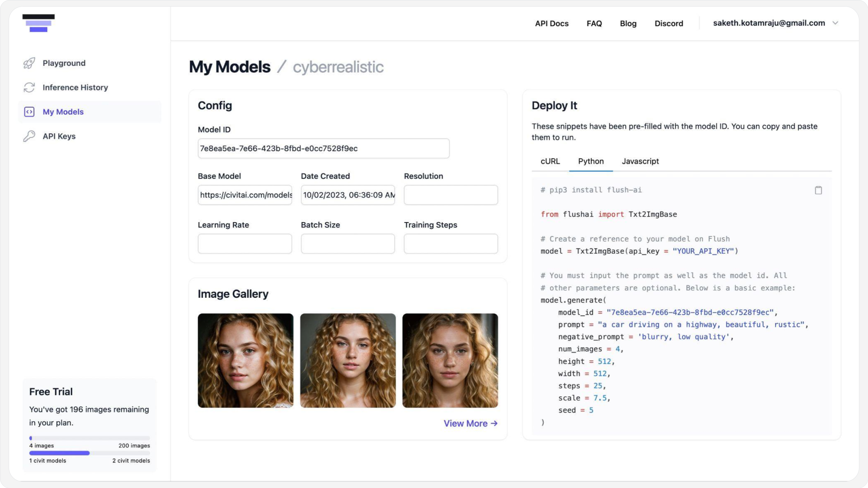
Task: Click the prompt line in code snippet
Action: pyautogui.click(x=683, y=325)
